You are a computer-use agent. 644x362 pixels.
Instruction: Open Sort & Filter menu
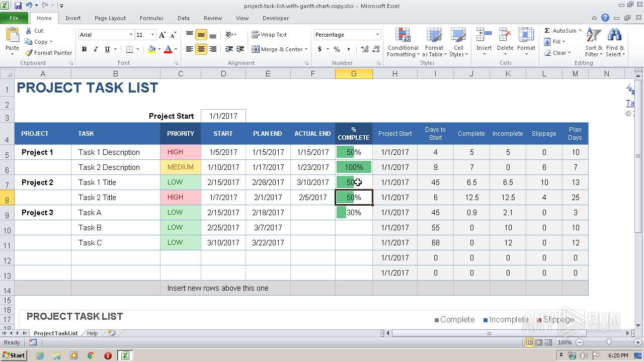pos(594,42)
